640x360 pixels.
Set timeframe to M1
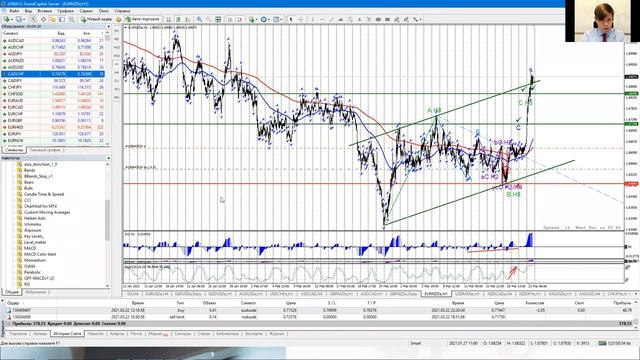coord(116,31)
